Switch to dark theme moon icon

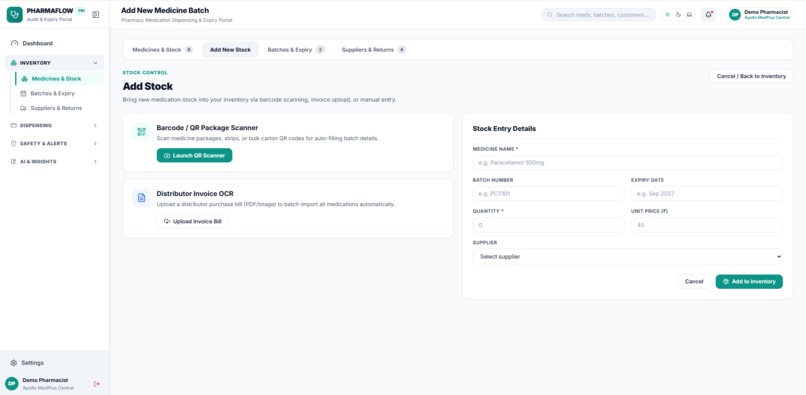679,15
